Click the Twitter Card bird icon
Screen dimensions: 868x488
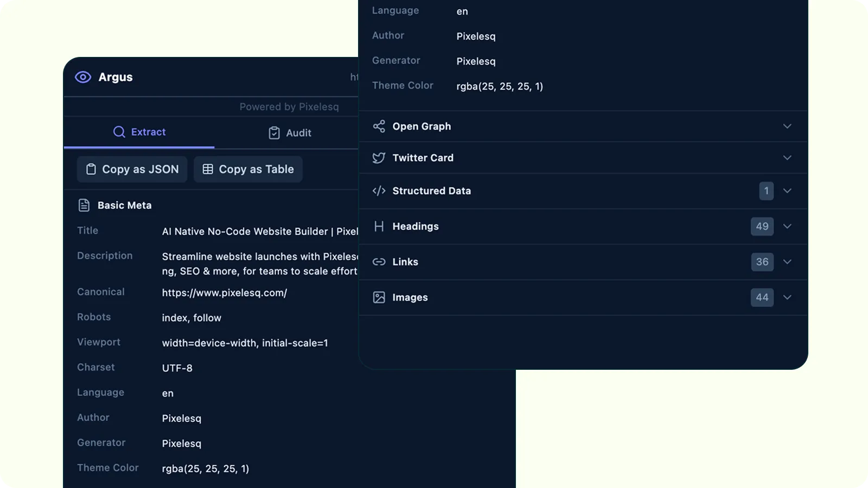379,158
